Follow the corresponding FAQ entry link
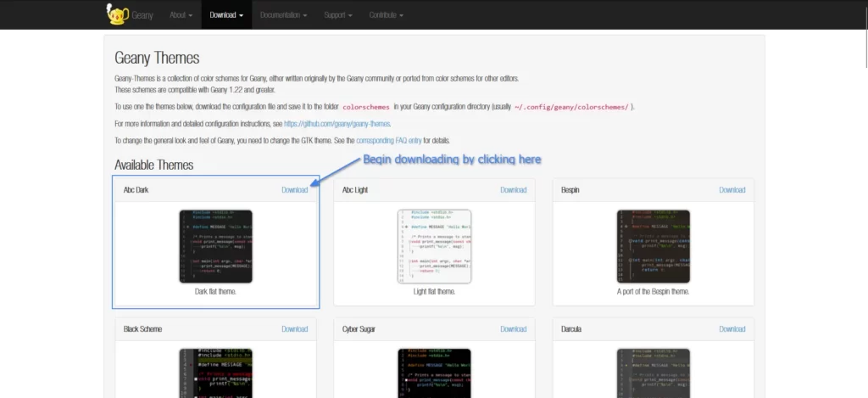This screenshot has height=398, width=868. click(x=389, y=141)
